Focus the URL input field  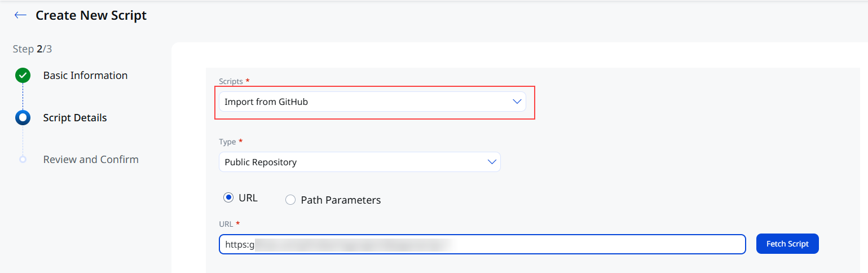482,244
